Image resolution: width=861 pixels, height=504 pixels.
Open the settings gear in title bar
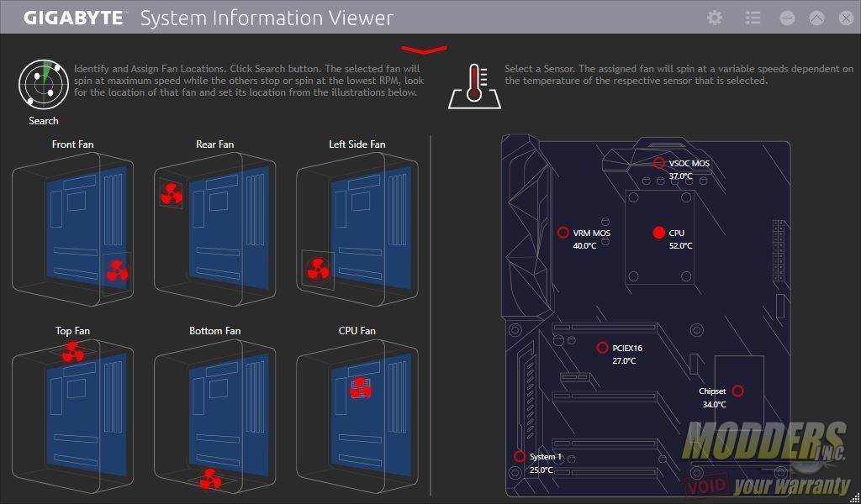point(715,18)
